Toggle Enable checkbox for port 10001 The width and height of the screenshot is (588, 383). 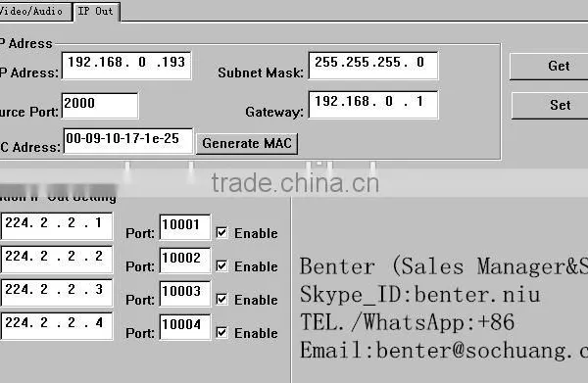221,233
